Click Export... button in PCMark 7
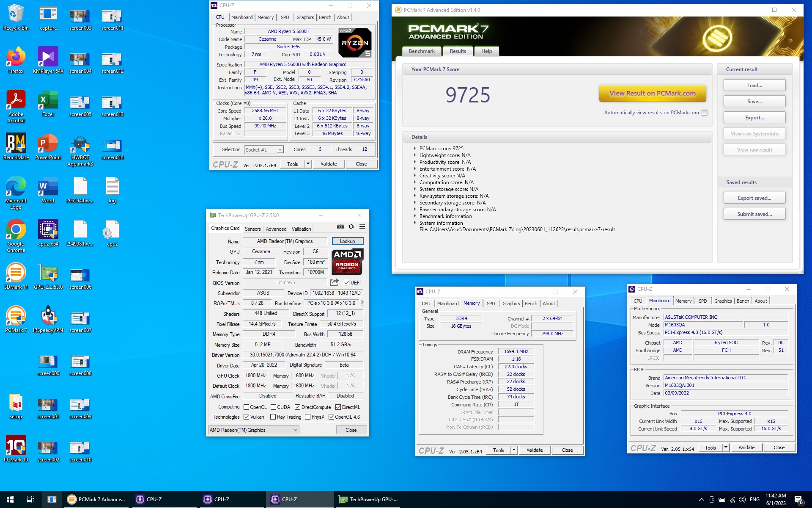The width and height of the screenshot is (812, 508). (x=754, y=117)
